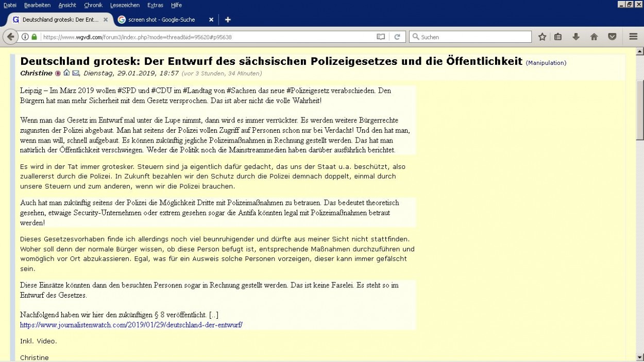
Task: Go to the browser Home page
Action: point(595,37)
